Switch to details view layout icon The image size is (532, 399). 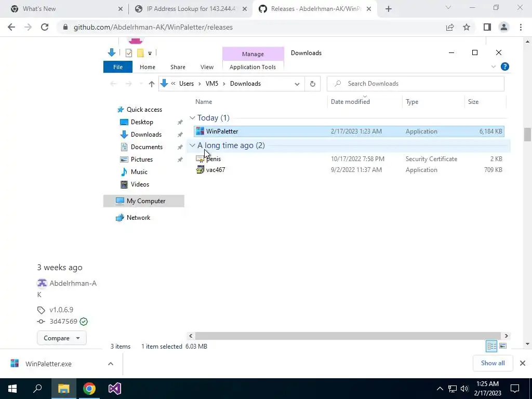tap(491, 346)
